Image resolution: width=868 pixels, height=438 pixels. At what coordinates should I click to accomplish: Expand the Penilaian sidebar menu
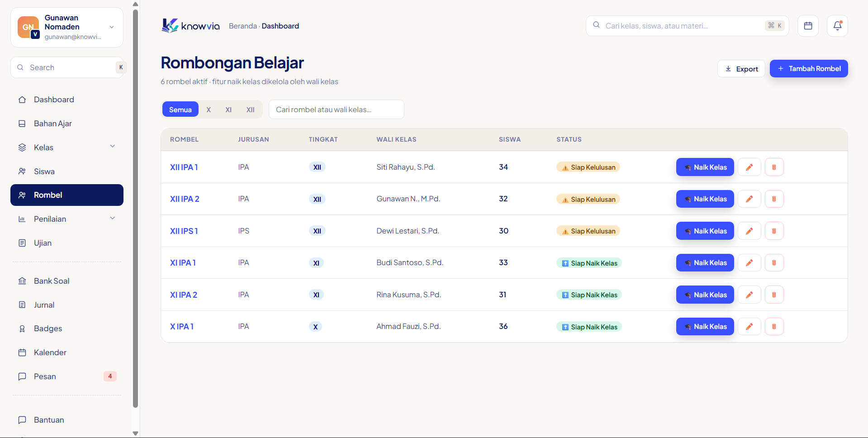coord(67,219)
